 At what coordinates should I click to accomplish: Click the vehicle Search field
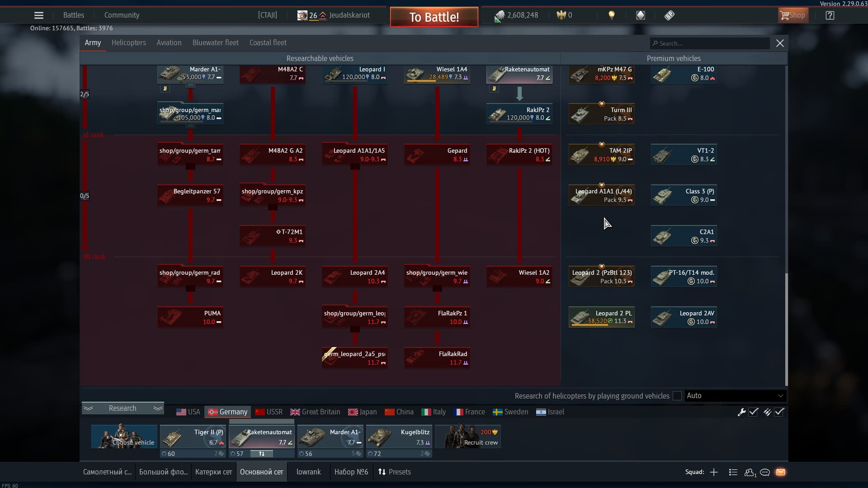[710, 43]
